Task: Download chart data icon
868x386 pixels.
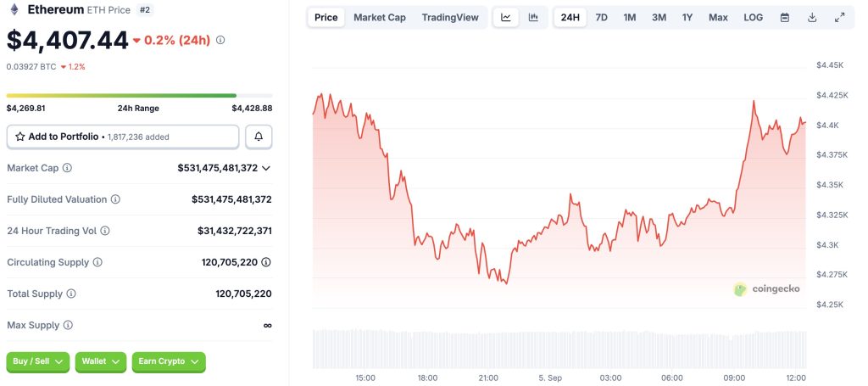Action: click(812, 17)
